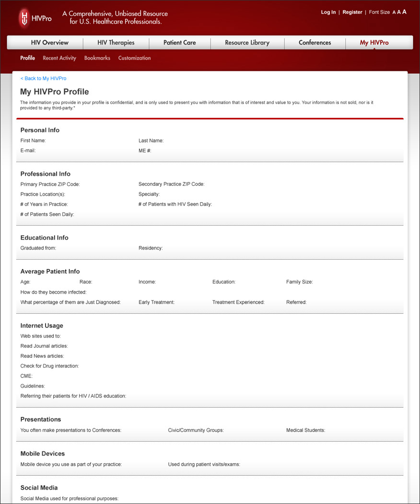Viewport: 420px width, 504px height.
Task: Select the medium font size A
Action: [399, 12]
